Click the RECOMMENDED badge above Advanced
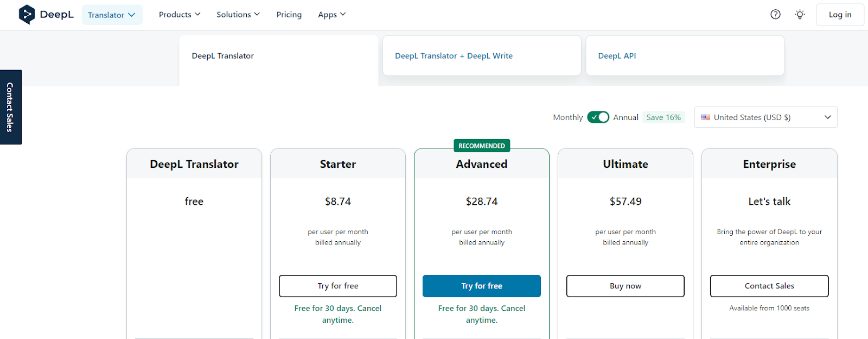The width and height of the screenshot is (868, 339). (481, 145)
